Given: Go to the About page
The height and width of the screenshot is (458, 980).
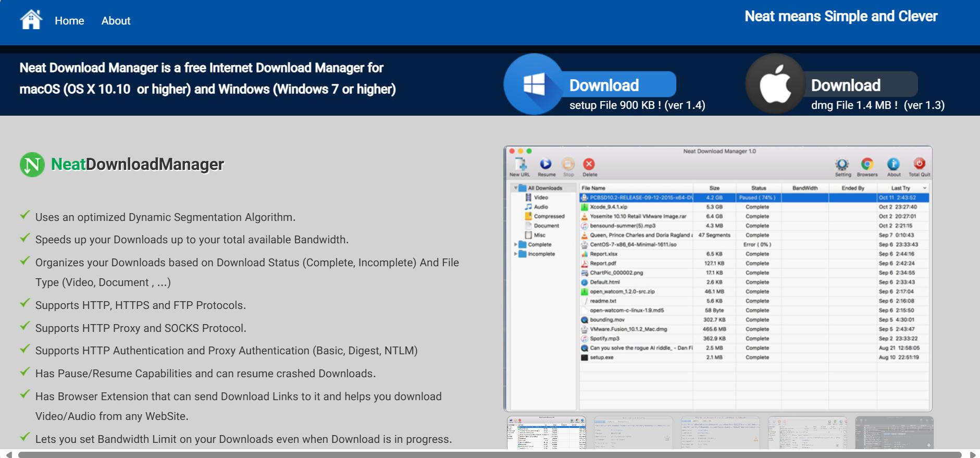Looking at the screenshot, I should [116, 21].
